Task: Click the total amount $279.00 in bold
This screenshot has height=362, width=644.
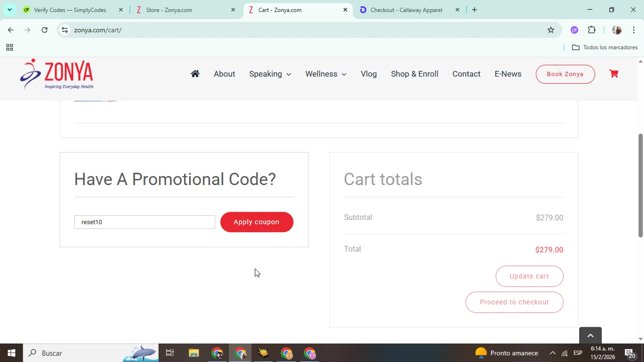Action: (549, 250)
